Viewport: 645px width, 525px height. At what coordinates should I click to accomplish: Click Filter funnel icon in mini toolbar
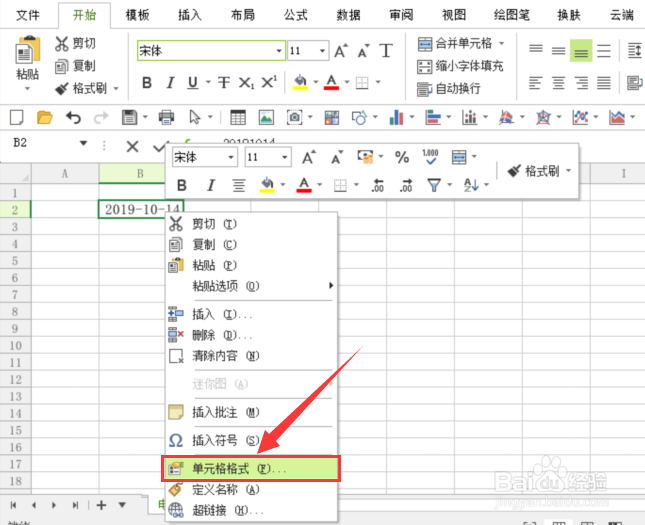[x=434, y=185]
